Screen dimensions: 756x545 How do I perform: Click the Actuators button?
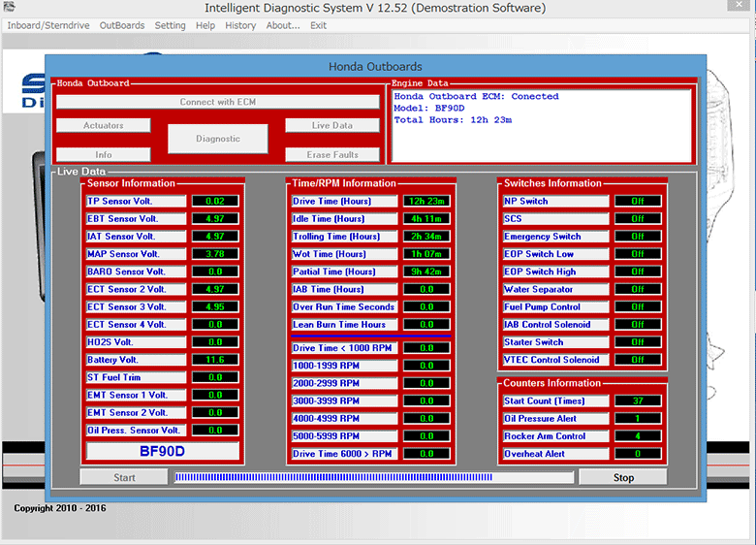point(103,125)
